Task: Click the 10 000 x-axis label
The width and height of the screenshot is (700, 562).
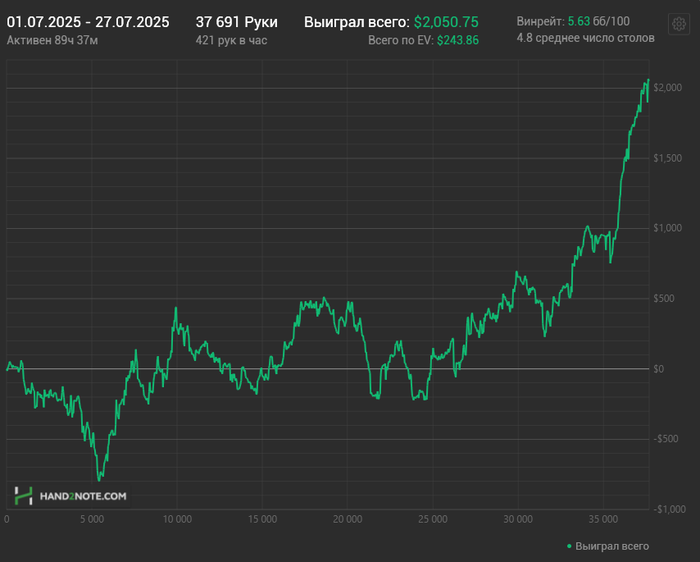Action: point(177,520)
